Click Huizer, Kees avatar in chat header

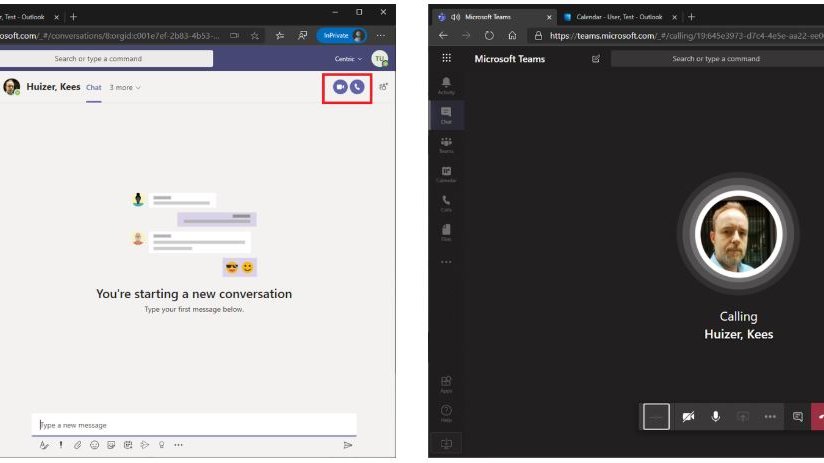point(12,87)
